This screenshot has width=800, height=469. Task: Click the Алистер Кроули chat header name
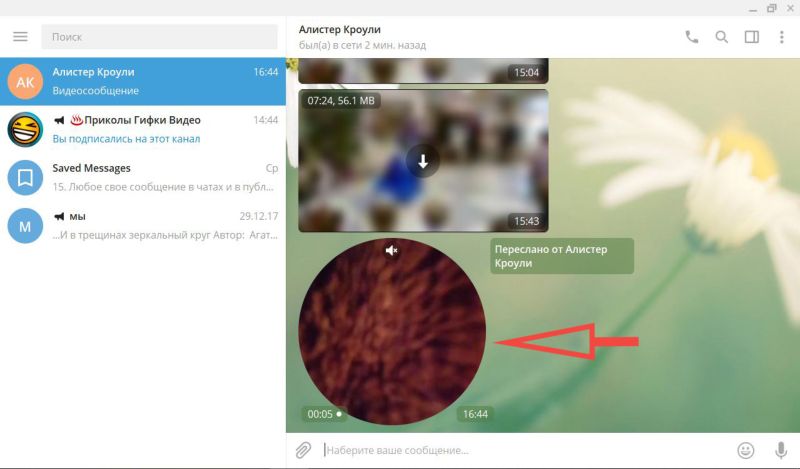[340, 30]
